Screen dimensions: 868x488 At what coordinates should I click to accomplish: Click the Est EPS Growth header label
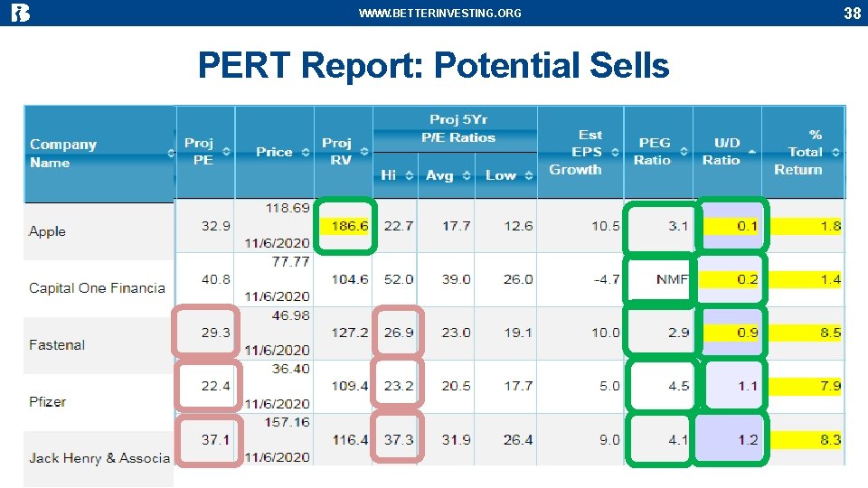[x=576, y=152]
